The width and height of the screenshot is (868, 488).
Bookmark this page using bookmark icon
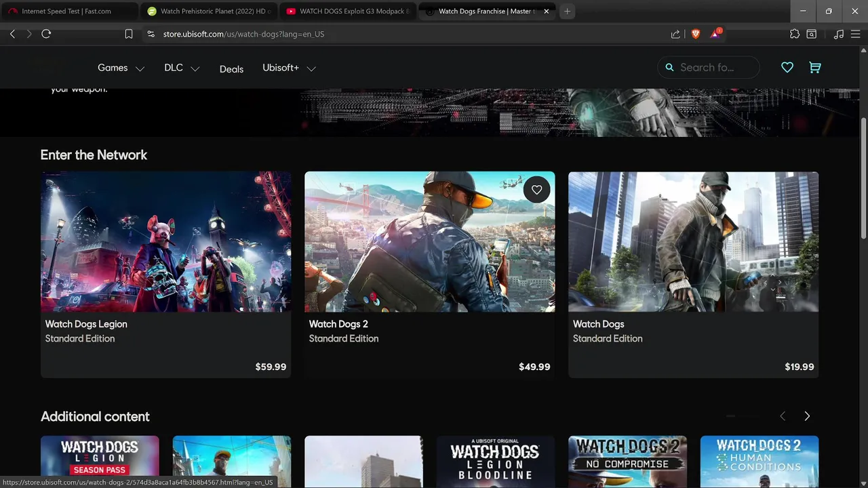point(129,34)
